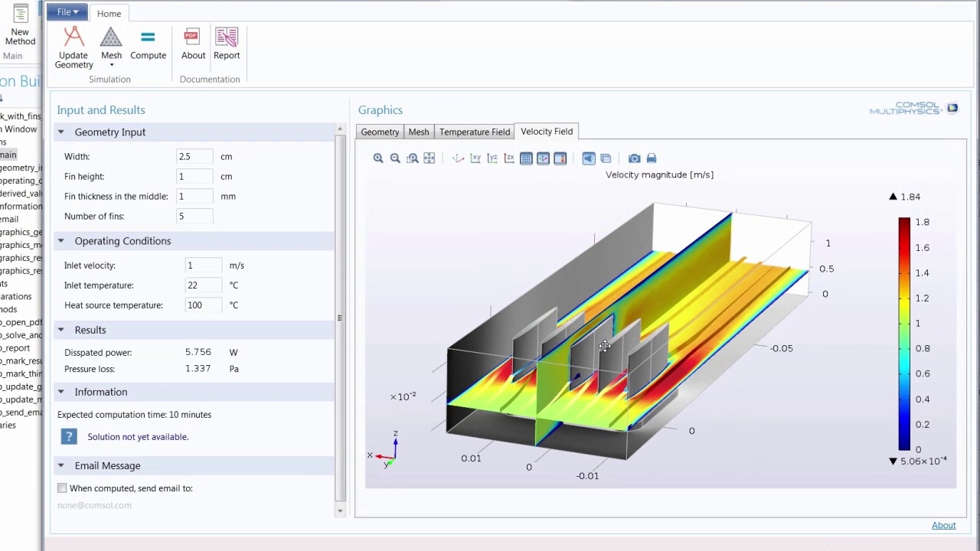
Task: Click the Fin height input field
Action: [x=194, y=176]
